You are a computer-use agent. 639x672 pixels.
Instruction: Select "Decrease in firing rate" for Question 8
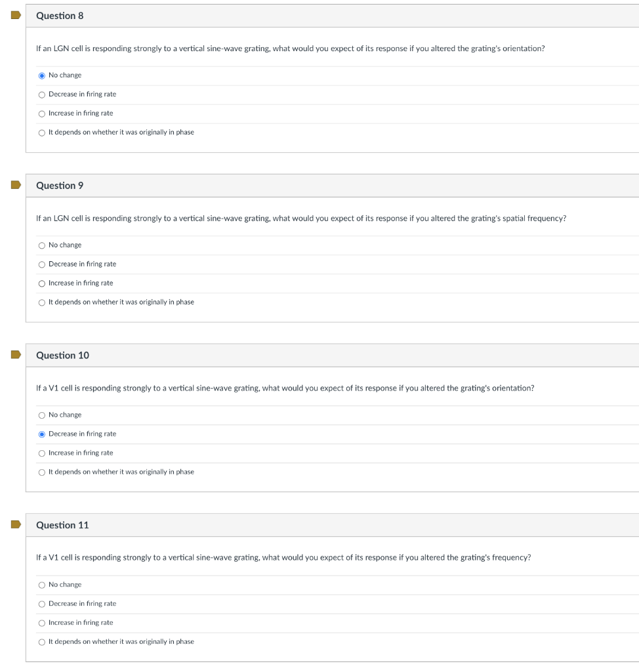coord(42,94)
